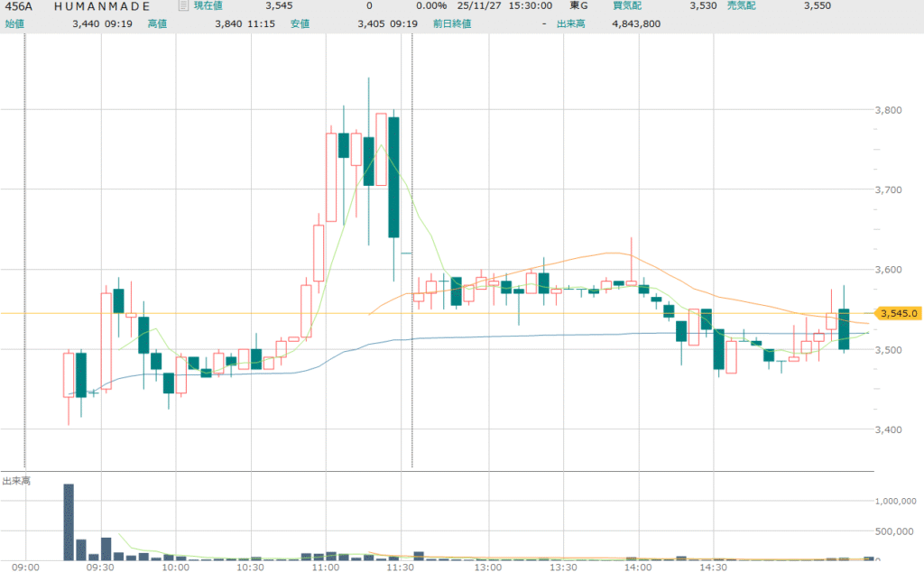This screenshot has height=572, width=924.
Task: Click the tallest volume bar at market open
Action: pyautogui.click(x=69, y=521)
